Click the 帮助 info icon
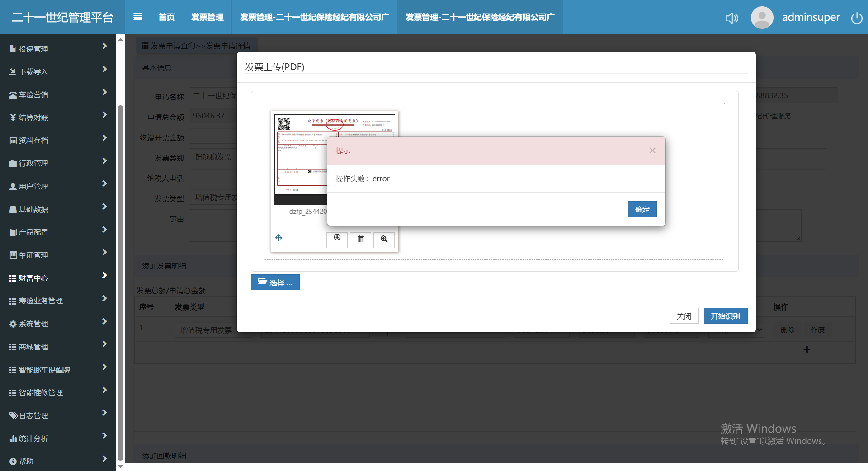 pos(13,462)
